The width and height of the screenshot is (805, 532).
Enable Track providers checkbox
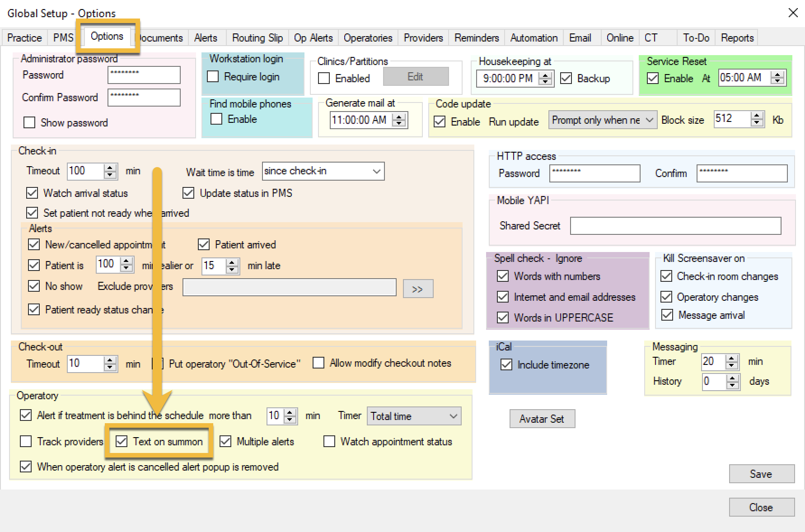pyautogui.click(x=26, y=441)
